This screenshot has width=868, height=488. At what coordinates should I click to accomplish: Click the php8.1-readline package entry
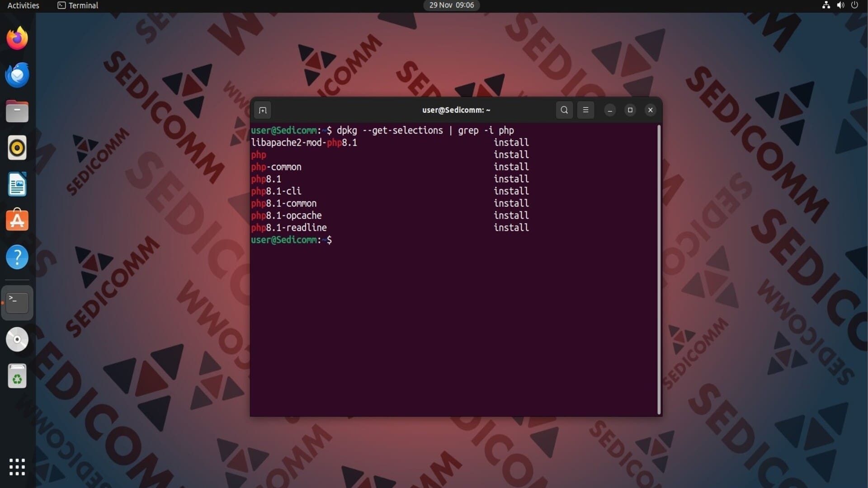tap(289, 228)
